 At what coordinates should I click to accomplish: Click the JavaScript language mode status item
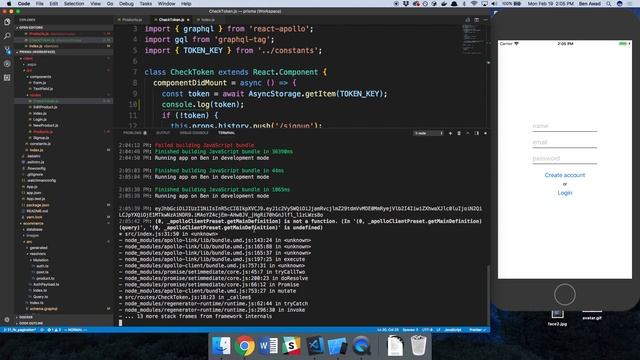coord(453,330)
